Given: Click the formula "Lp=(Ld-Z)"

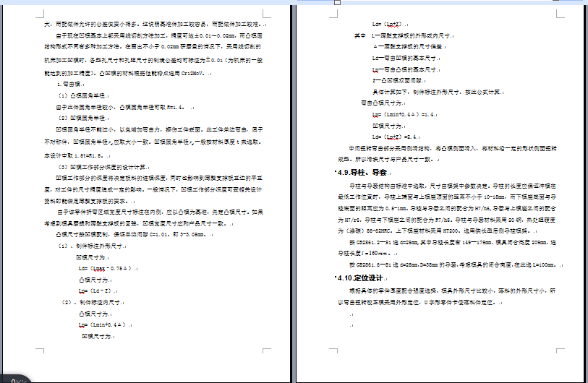Looking at the screenshot, I should 95,291.
